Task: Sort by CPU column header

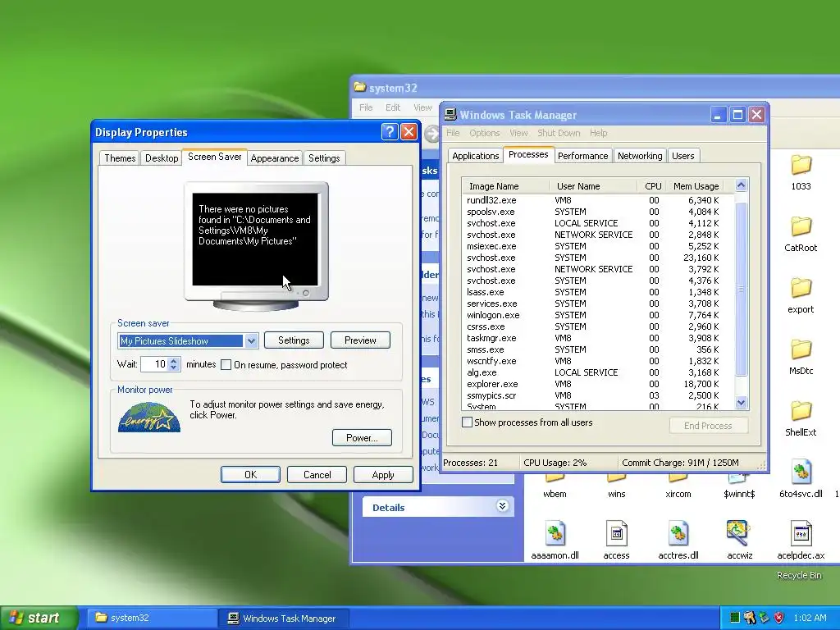Action: point(652,186)
